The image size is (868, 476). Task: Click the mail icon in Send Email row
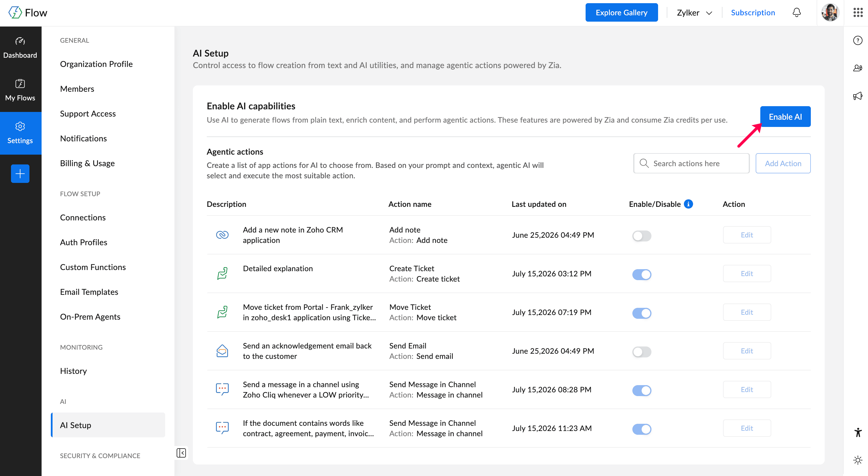(x=222, y=351)
